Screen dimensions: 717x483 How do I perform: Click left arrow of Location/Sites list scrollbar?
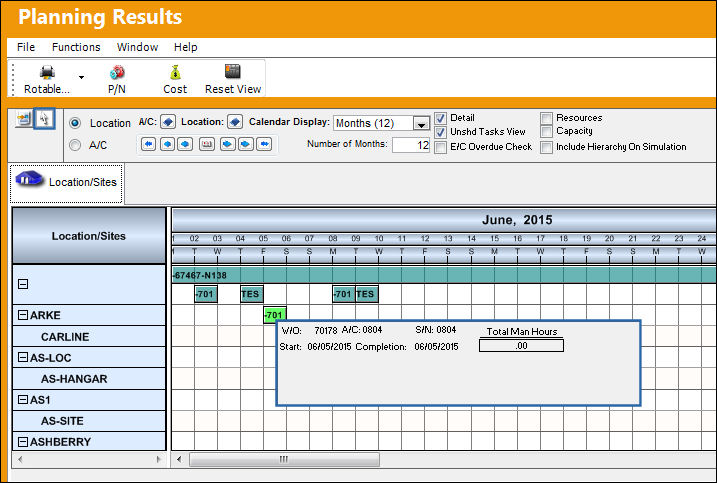(20, 459)
